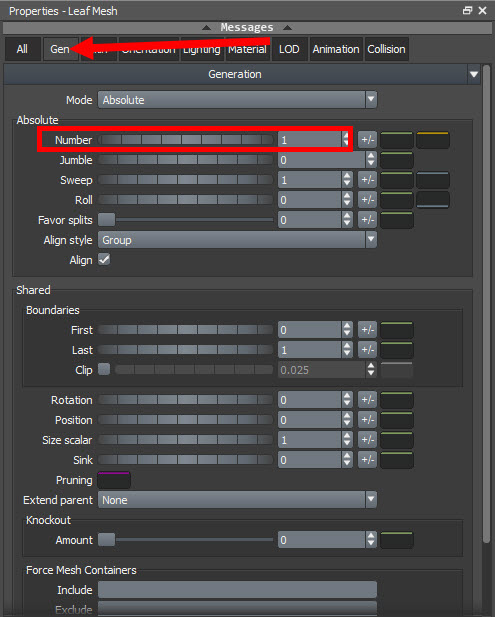Switch to the Collision tab
Screen dimensions: 495x617
coord(386,49)
